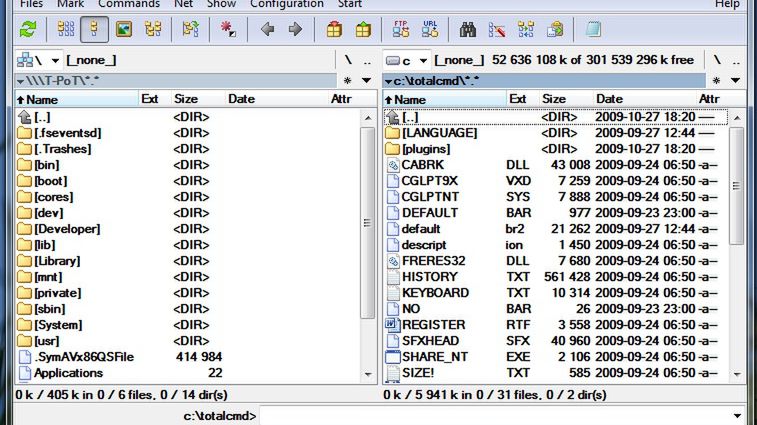Viewport: 757px width, 425px height.
Task: Click the copy names to clipboard icon
Action: [x=555, y=30]
